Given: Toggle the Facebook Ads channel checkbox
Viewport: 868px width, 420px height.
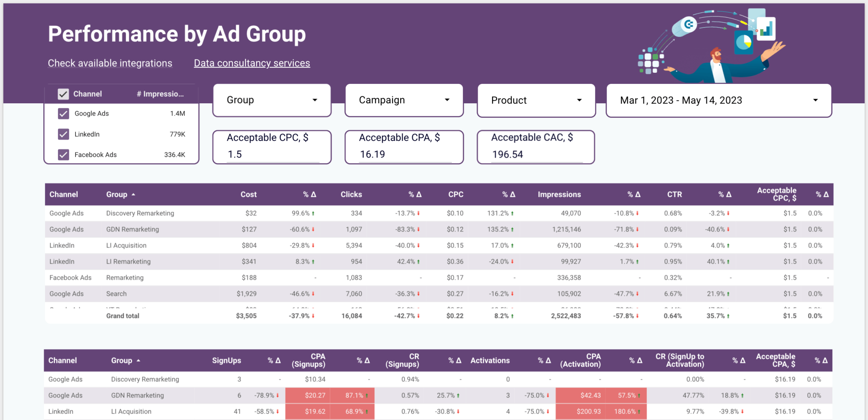Looking at the screenshot, I should point(63,155).
